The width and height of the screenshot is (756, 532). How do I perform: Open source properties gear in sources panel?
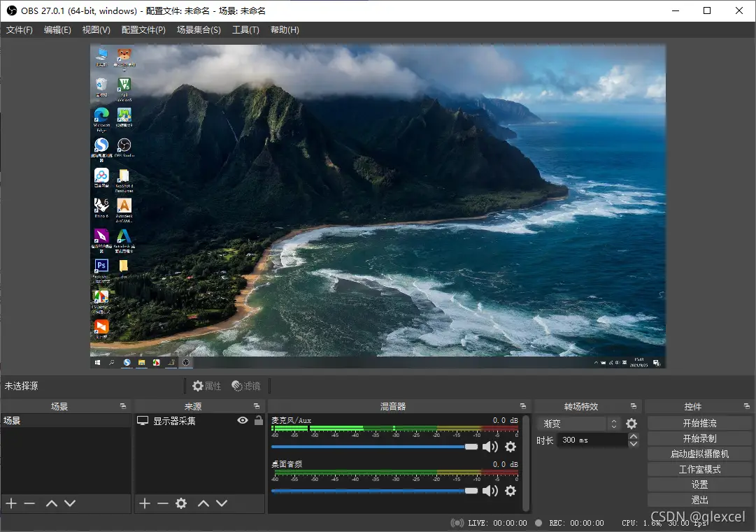click(181, 503)
